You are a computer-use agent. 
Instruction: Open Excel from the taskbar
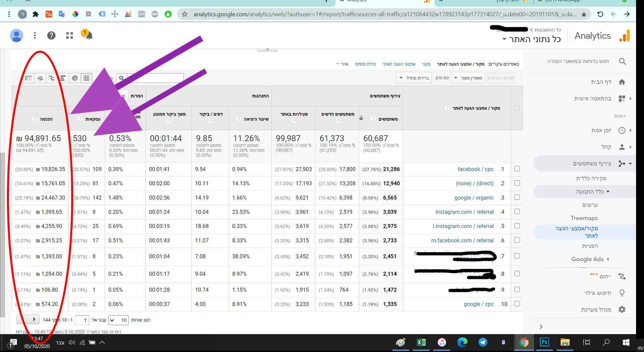coord(421,342)
